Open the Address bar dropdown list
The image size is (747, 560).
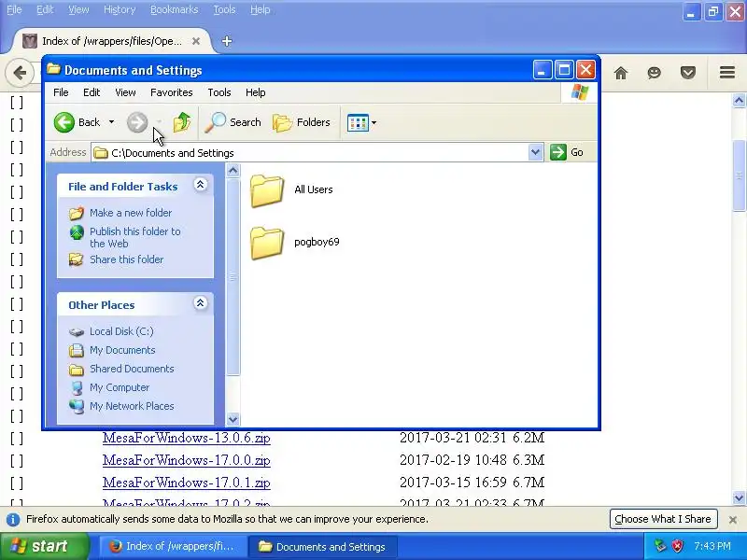point(535,152)
